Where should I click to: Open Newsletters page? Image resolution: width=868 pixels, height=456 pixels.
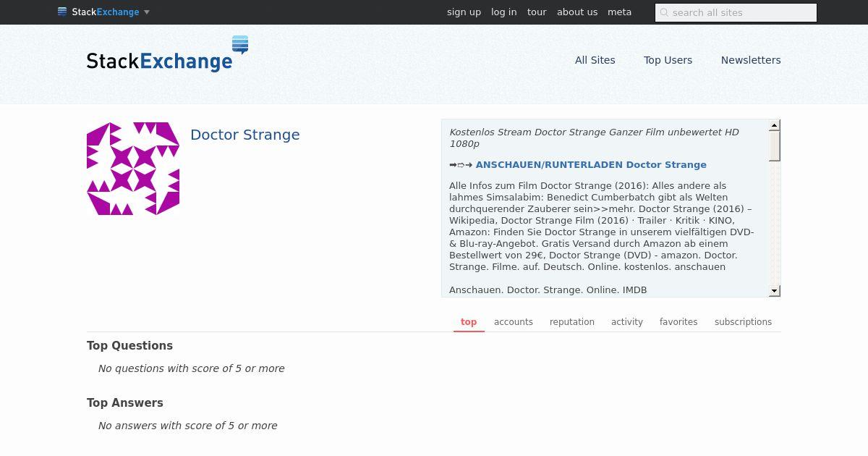751,60
